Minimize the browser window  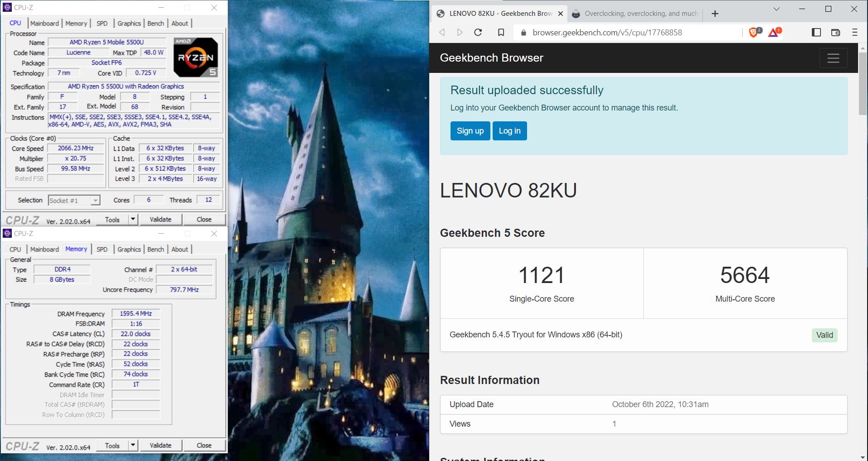[802, 9]
